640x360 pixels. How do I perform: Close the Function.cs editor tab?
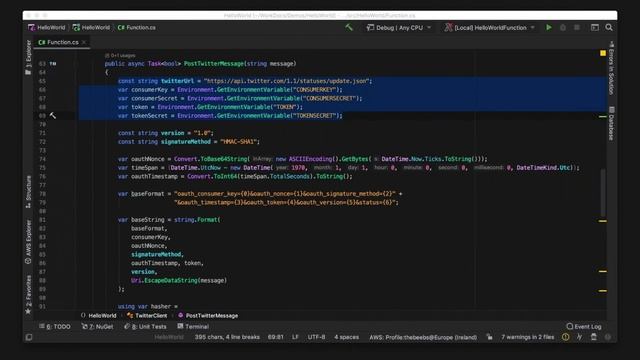pos(84,42)
